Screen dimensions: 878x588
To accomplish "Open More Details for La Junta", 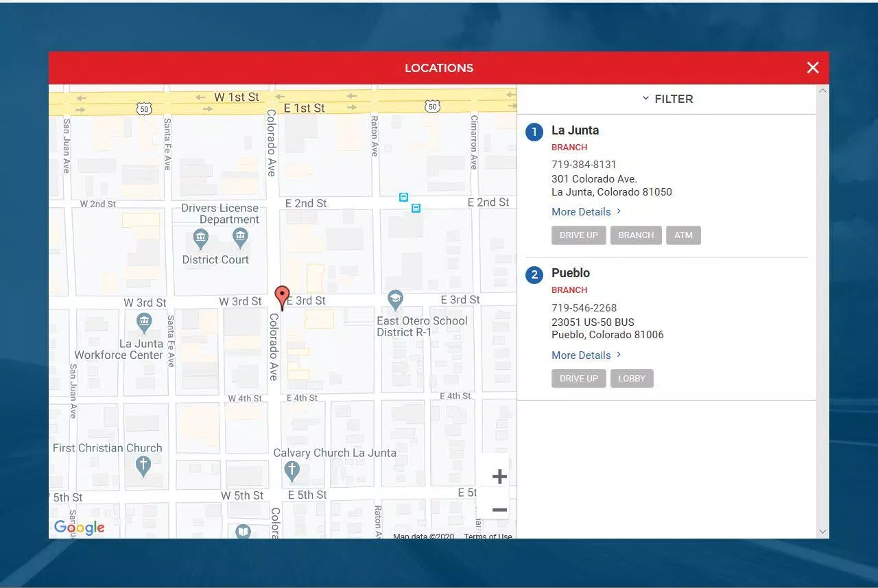I will click(586, 211).
